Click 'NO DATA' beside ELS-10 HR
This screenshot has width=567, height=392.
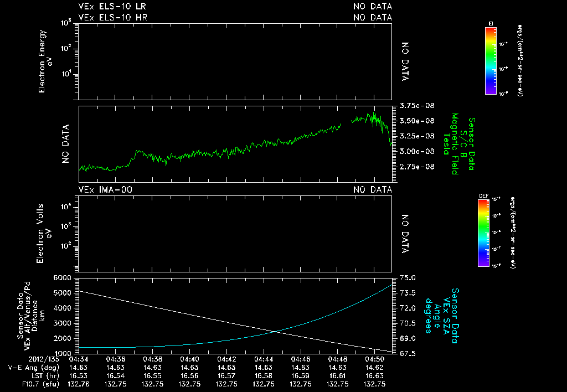373,17
